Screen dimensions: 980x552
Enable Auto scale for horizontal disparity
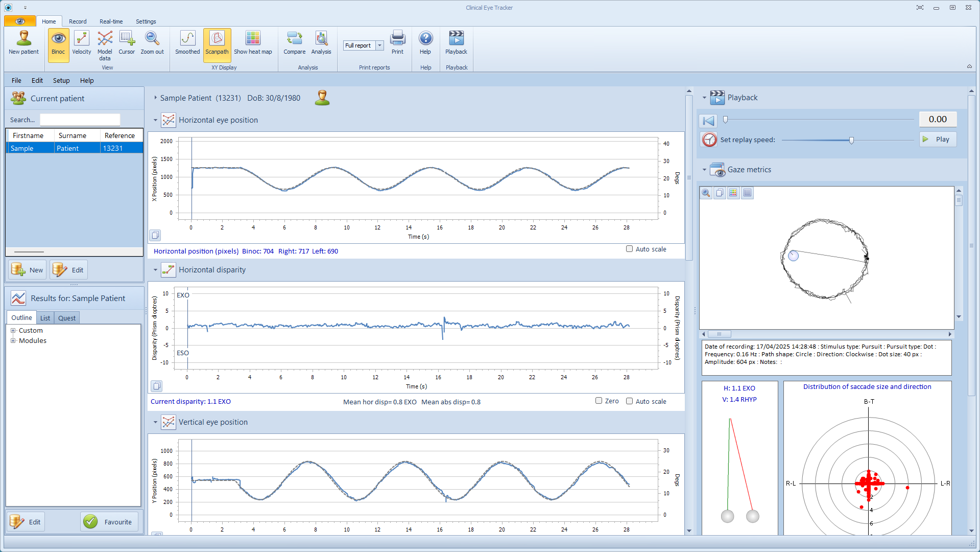pos(629,401)
